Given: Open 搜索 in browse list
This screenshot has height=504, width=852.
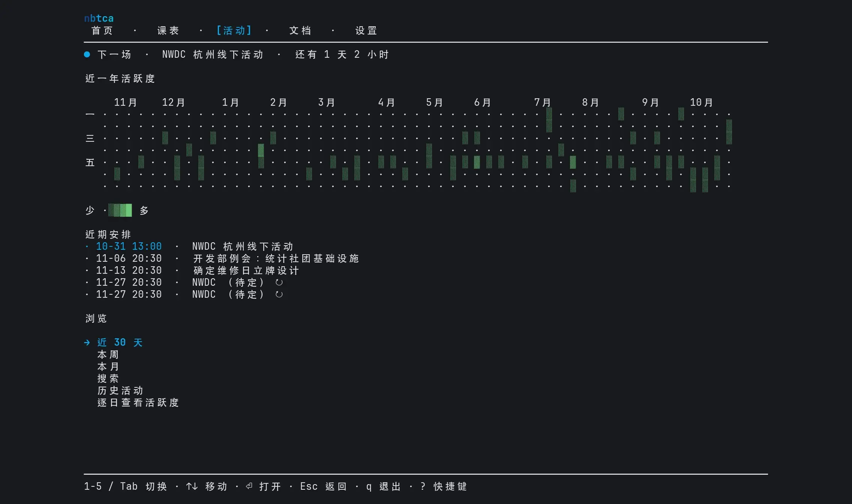Looking at the screenshot, I should point(108,378).
